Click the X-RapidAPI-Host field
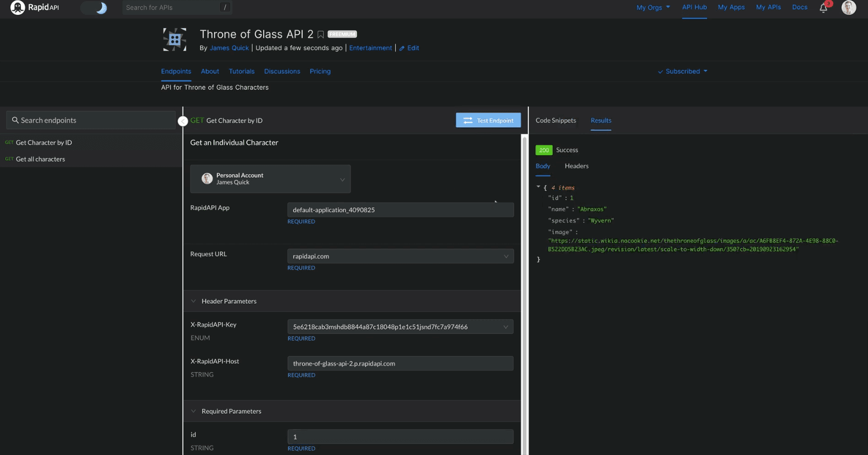This screenshot has width=868, height=455. (400, 363)
